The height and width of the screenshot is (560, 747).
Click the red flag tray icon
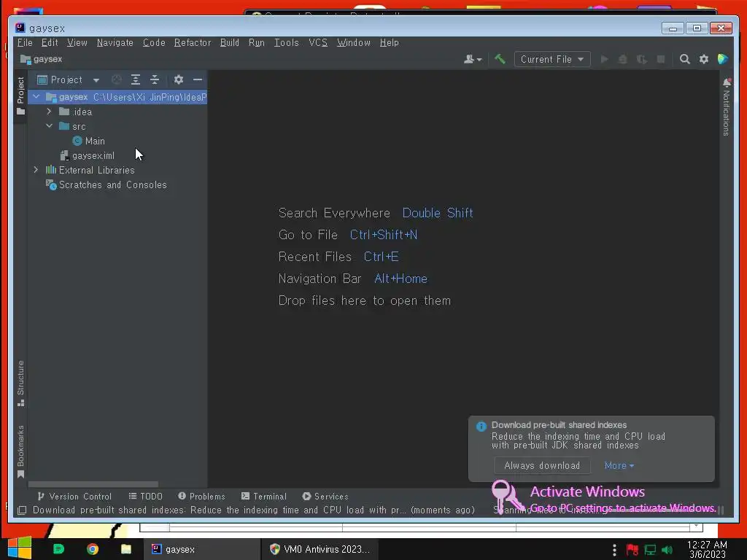632,550
